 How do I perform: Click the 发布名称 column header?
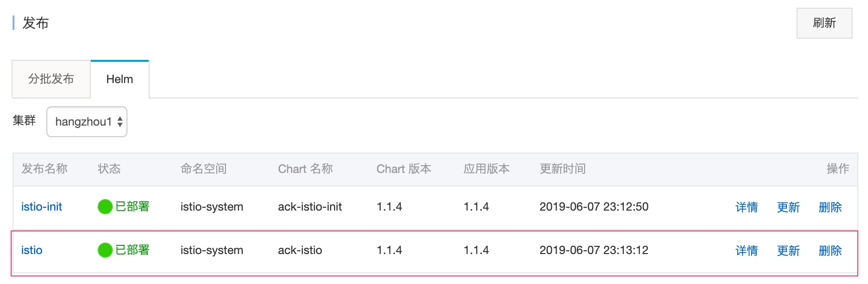coord(44,169)
